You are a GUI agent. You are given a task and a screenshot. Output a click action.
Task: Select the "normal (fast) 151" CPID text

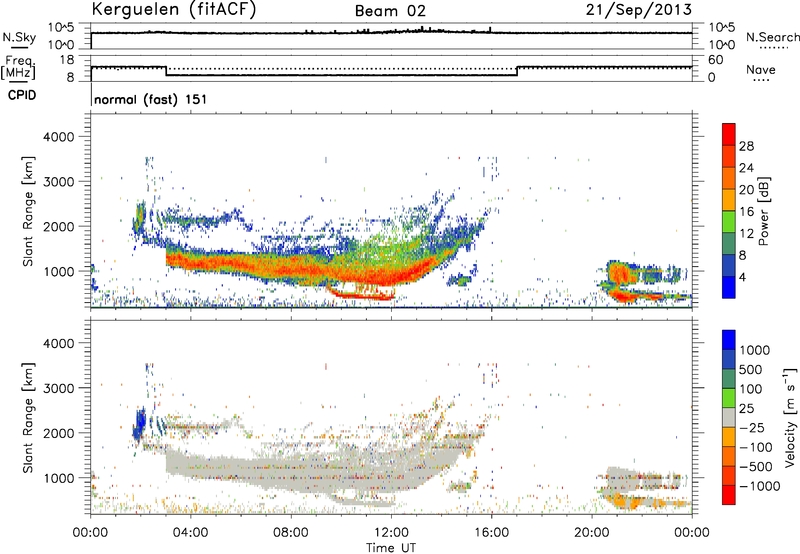click(x=151, y=99)
